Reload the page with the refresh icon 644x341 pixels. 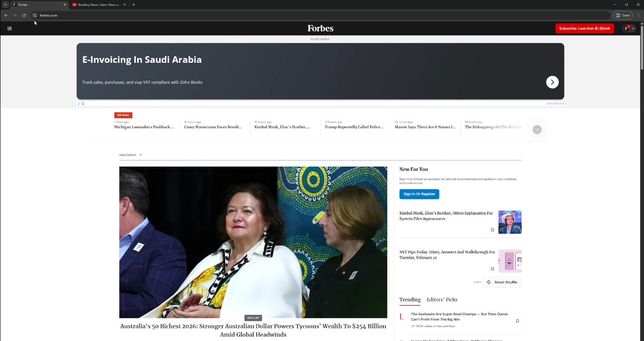24,15
